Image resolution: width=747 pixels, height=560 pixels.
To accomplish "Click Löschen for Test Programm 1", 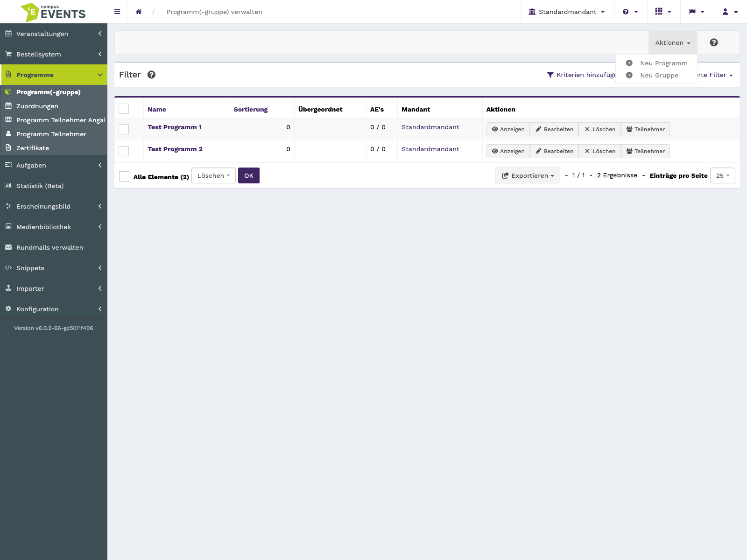I will tap(600, 129).
